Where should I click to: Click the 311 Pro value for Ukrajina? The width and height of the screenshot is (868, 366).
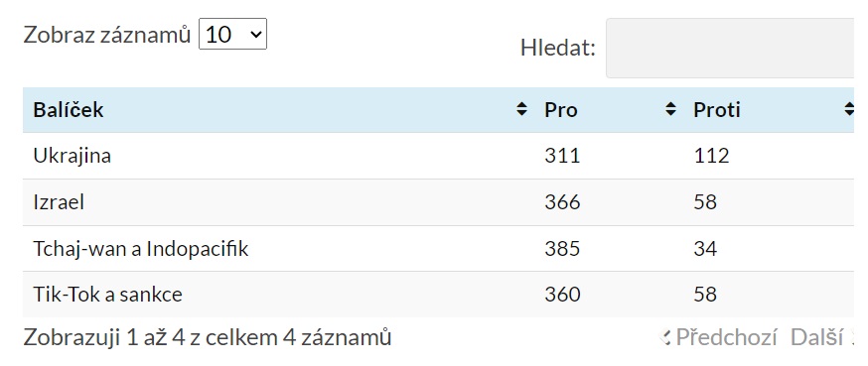click(x=562, y=156)
